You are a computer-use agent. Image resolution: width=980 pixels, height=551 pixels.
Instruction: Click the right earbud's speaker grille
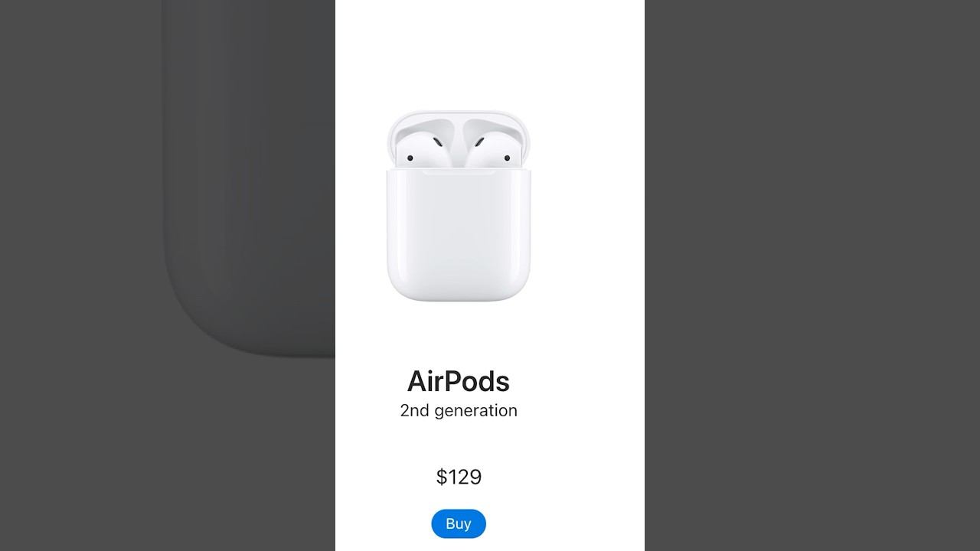(481, 143)
